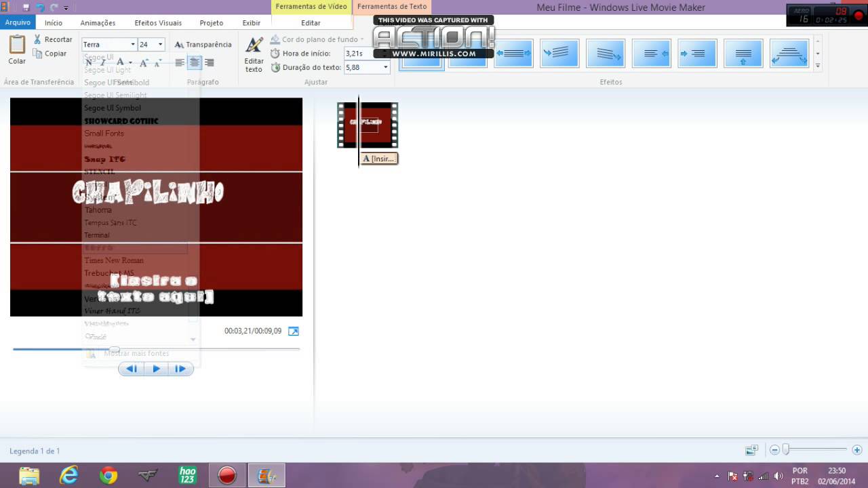Viewport: 868px width, 488px height.
Task: Click the Undo arrow in title bar
Action: coord(40,7)
